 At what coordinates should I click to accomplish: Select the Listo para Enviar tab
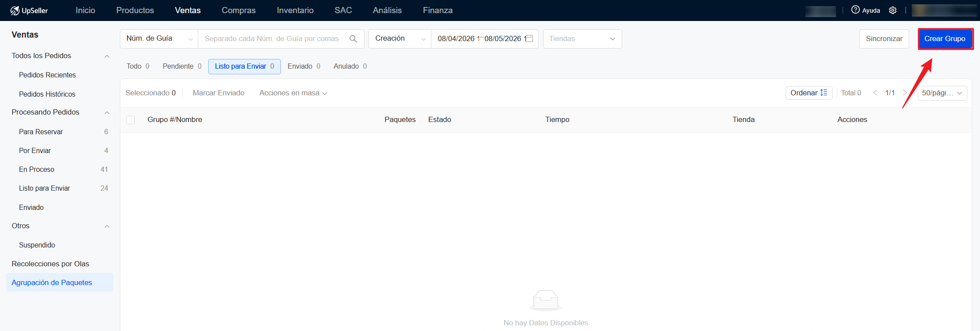pos(245,66)
